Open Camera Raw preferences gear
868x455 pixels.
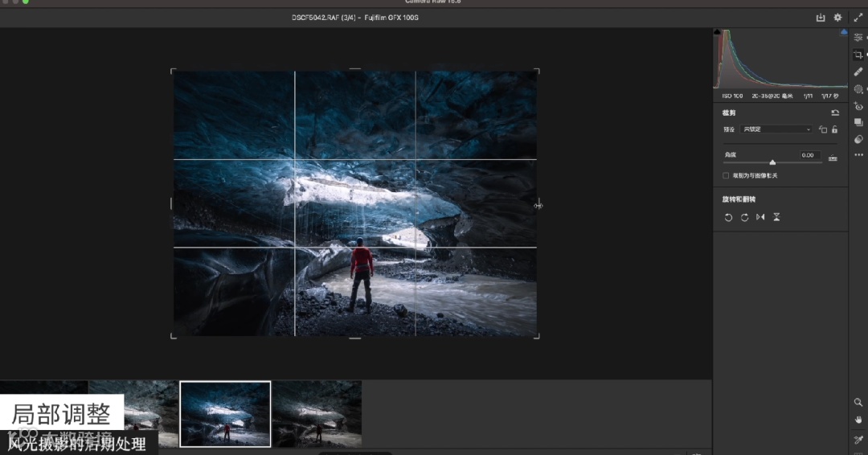pos(837,18)
